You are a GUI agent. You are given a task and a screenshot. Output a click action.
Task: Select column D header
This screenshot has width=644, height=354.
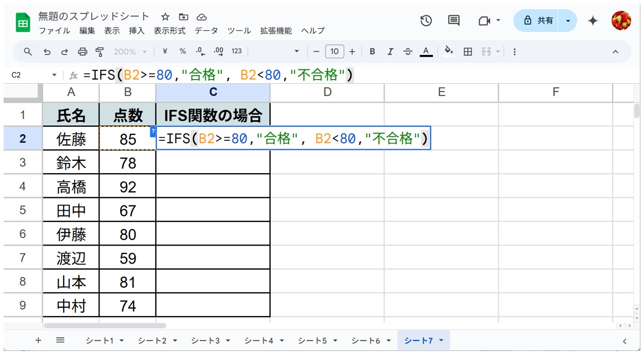[327, 92]
